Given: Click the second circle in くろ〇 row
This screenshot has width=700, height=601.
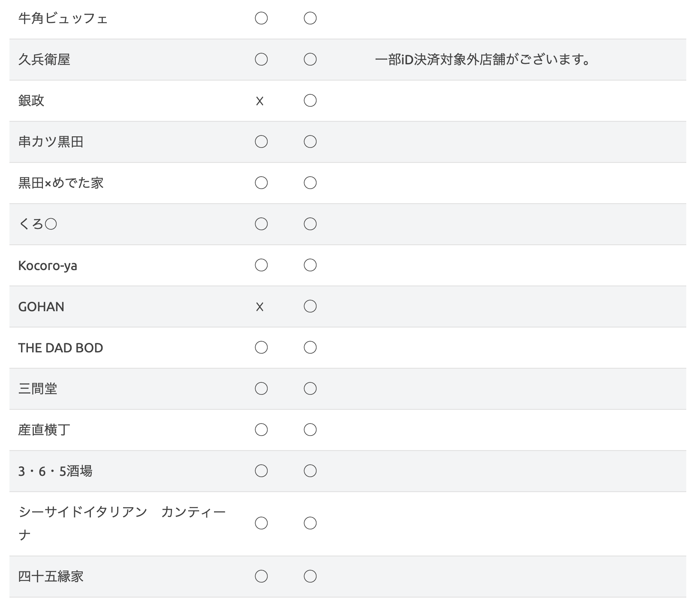Looking at the screenshot, I should (x=310, y=224).
